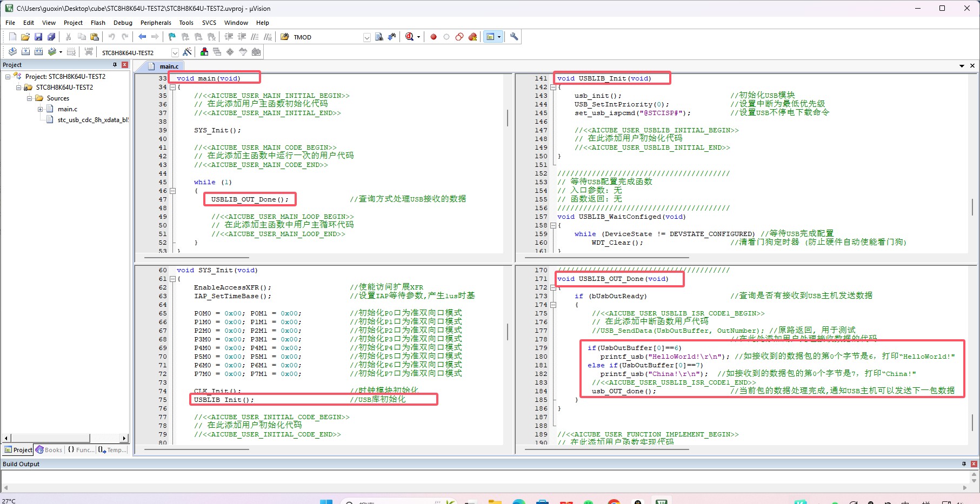The width and height of the screenshot is (980, 504).
Task: Pin the Project panel with the pushpin
Action: point(115,65)
